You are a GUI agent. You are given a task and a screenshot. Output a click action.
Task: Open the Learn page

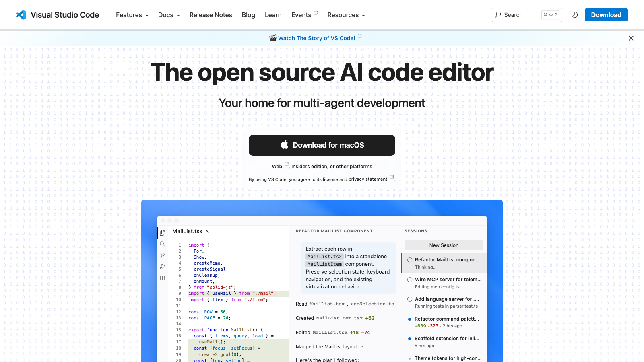coord(273,15)
